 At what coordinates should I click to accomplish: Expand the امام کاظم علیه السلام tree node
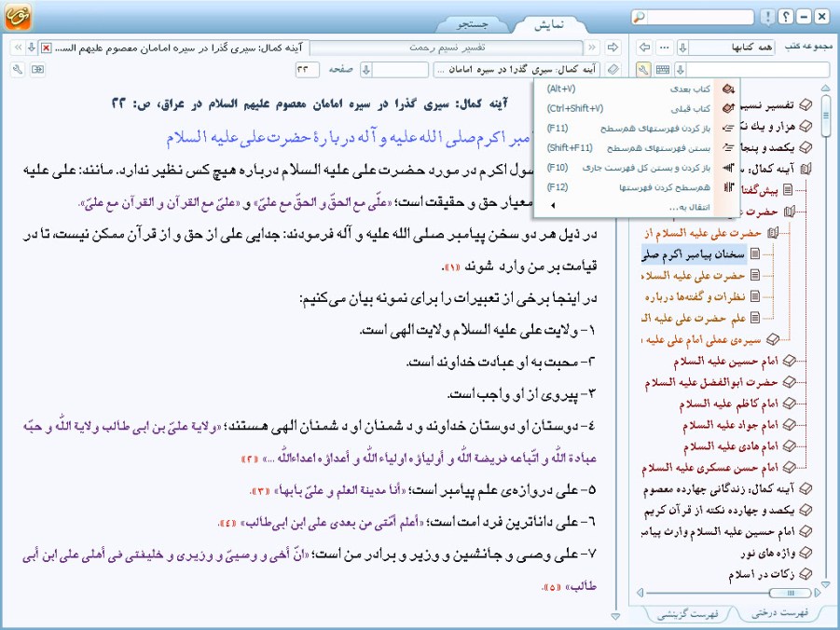point(789,404)
